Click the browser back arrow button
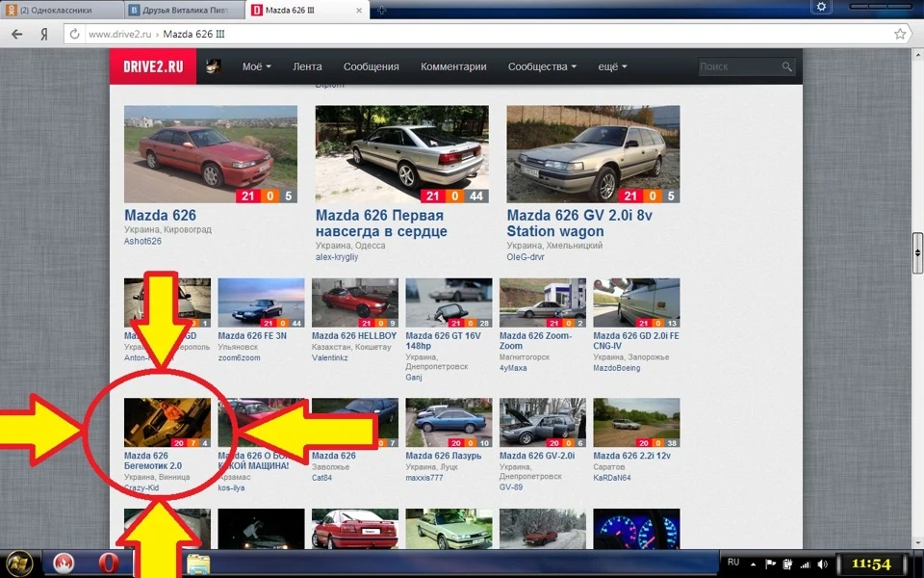Image resolution: width=924 pixels, height=578 pixels. pyautogui.click(x=17, y=35)
